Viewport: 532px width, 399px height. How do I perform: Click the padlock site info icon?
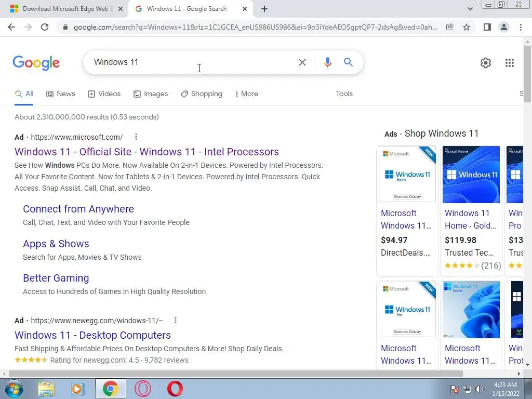click(x=65, y=27)
